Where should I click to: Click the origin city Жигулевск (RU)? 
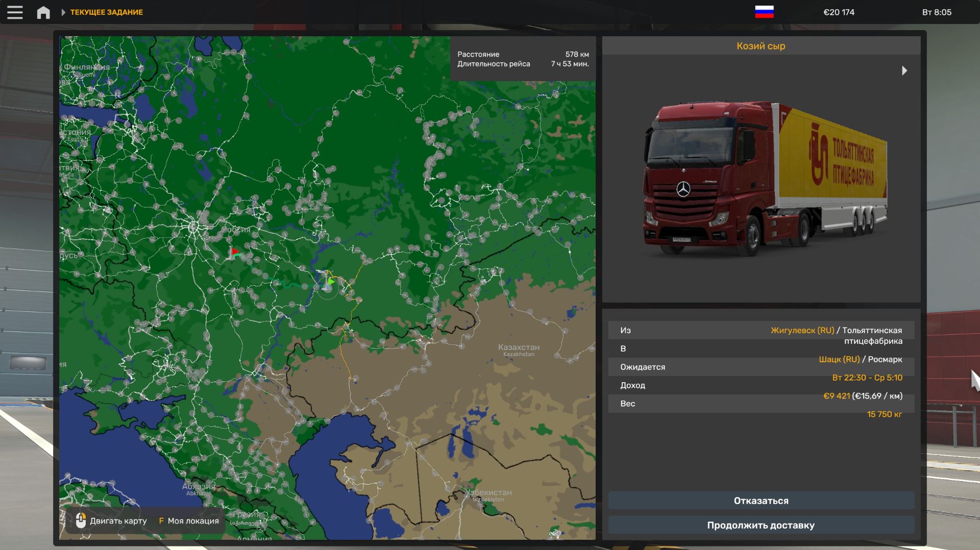[x=802, y=330]
